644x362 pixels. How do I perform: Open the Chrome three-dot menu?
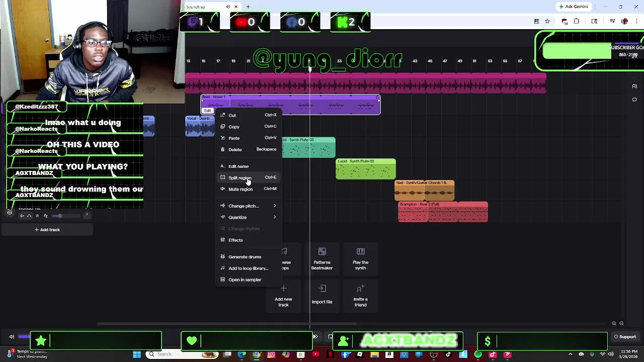click(x=636, y=21)
